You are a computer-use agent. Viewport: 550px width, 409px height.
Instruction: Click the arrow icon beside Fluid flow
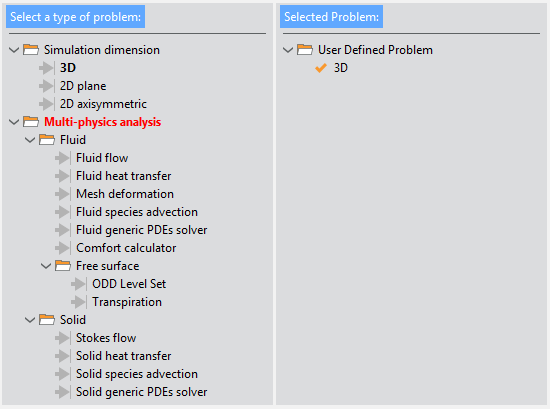tap(62, 158)
